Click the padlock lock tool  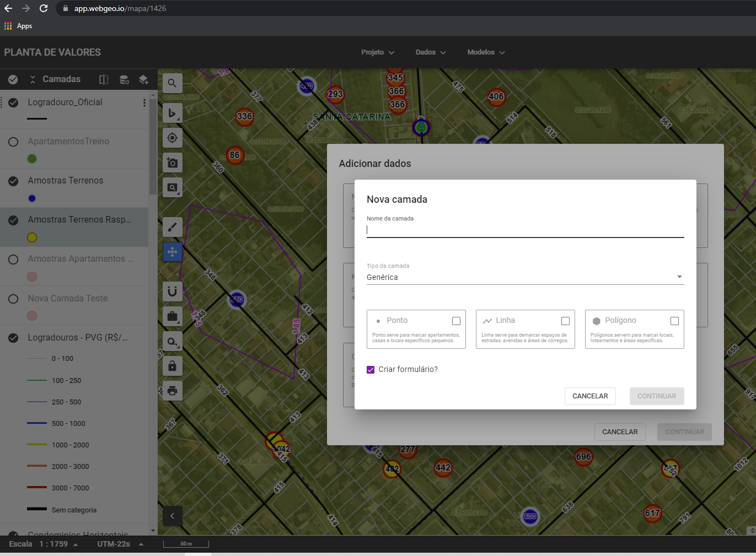172,366
